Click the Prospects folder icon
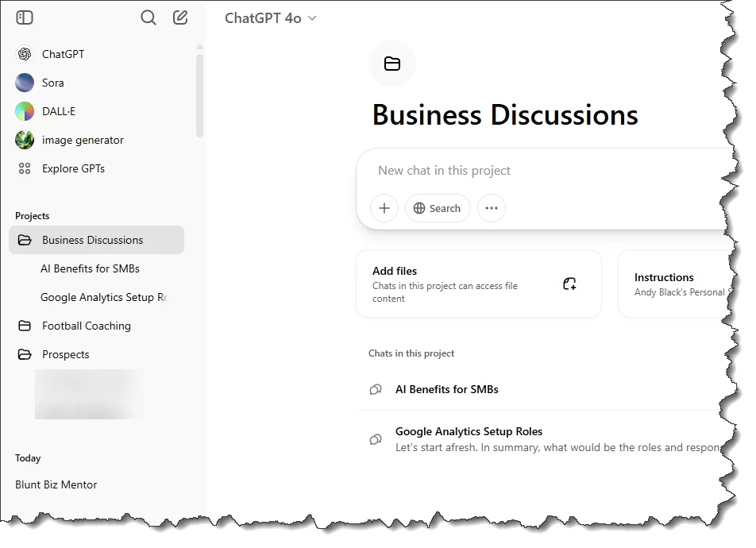 25,354
